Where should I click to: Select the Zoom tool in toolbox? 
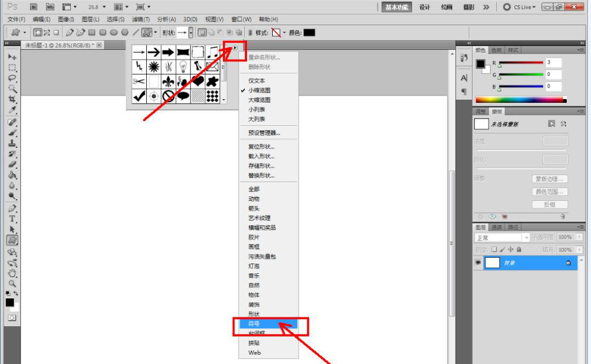12,284
